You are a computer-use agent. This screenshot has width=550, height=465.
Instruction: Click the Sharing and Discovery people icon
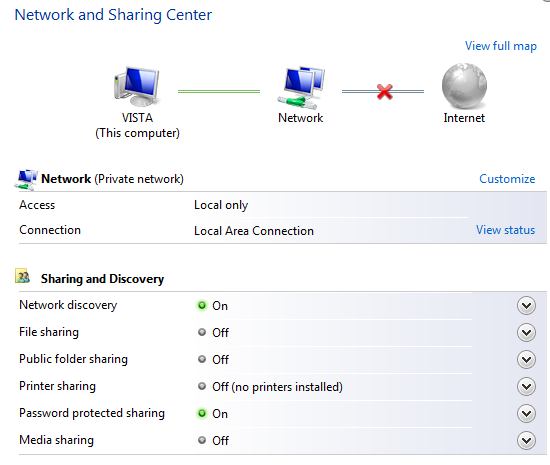point(23,276)
